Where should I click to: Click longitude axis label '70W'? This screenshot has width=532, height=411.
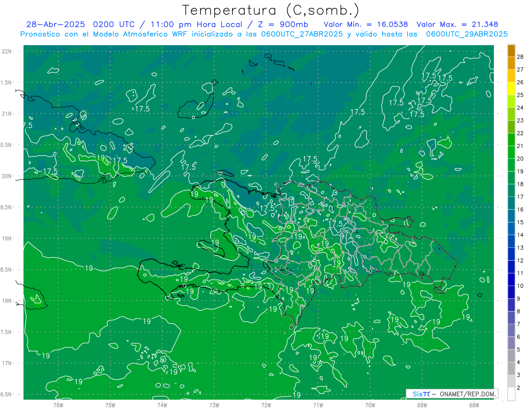(370, 405)
